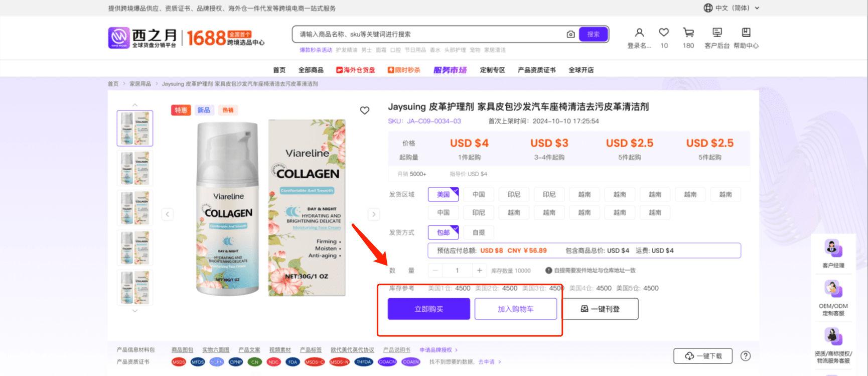Image resolution: width=868 pixels, height=376 pixels.
Task: Open the COAEN certificate badge
Action: pyautogui.click(x=410, y=362)
